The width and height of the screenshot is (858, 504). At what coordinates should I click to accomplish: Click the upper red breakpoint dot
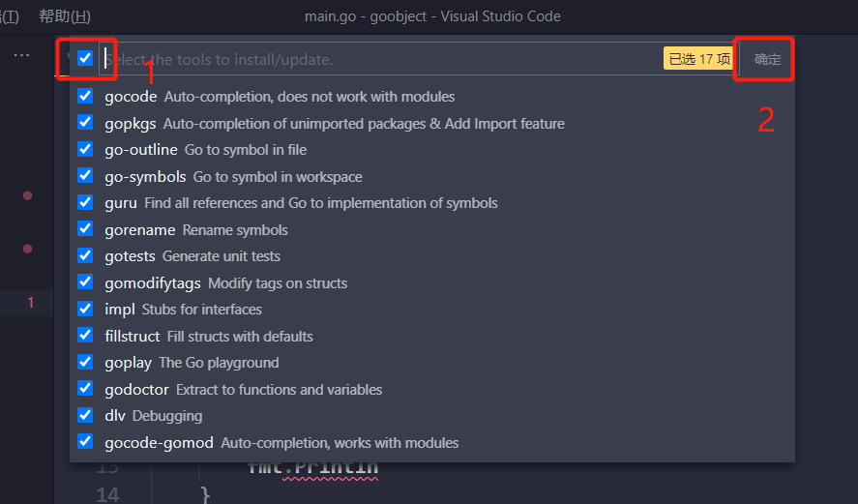(27, 196)
